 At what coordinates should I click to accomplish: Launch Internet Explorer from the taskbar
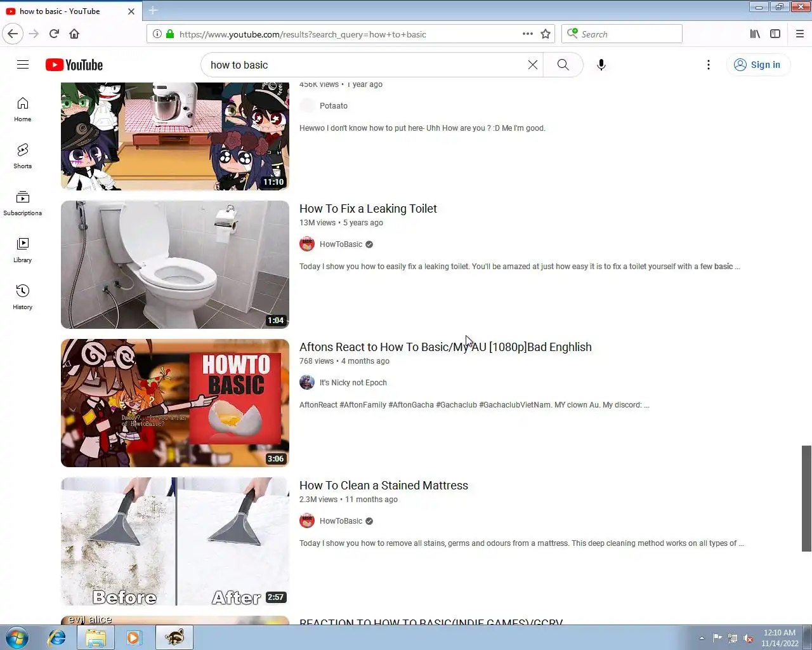[x=57, y=637]
